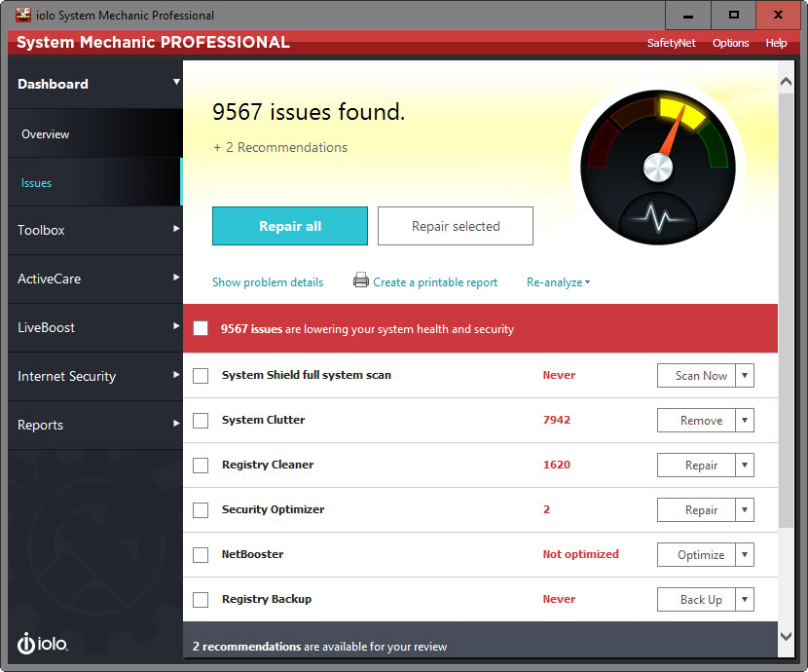The image size is (808, 672).
Task: Tick the Security Optimizer checkbox
Action: click(201, 510)
